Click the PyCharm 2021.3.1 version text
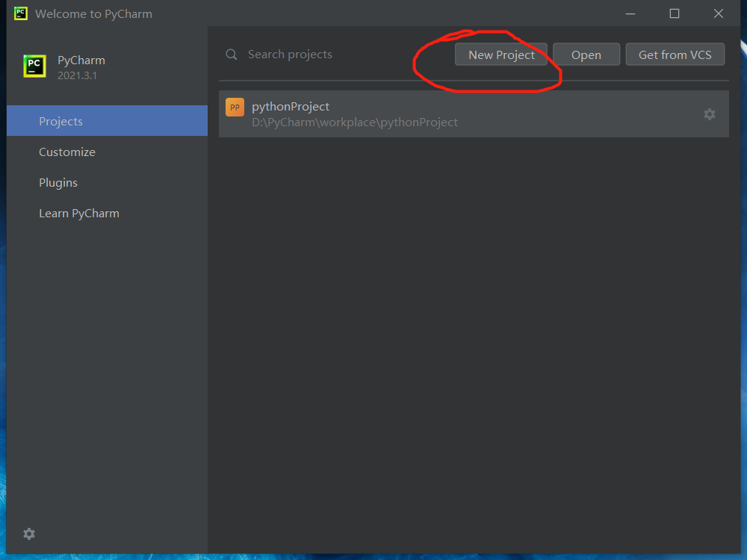The height and width of the screenshot is (560, 747). [77, 75]
